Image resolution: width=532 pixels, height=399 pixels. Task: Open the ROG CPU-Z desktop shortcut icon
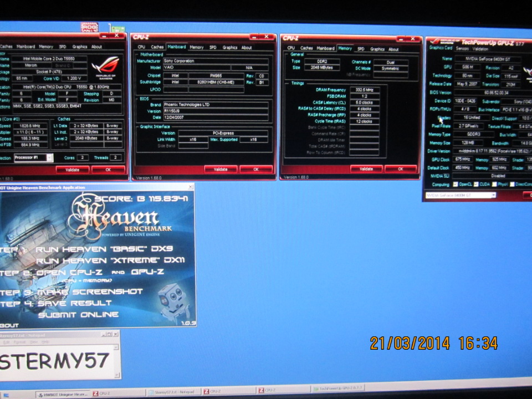90,27
